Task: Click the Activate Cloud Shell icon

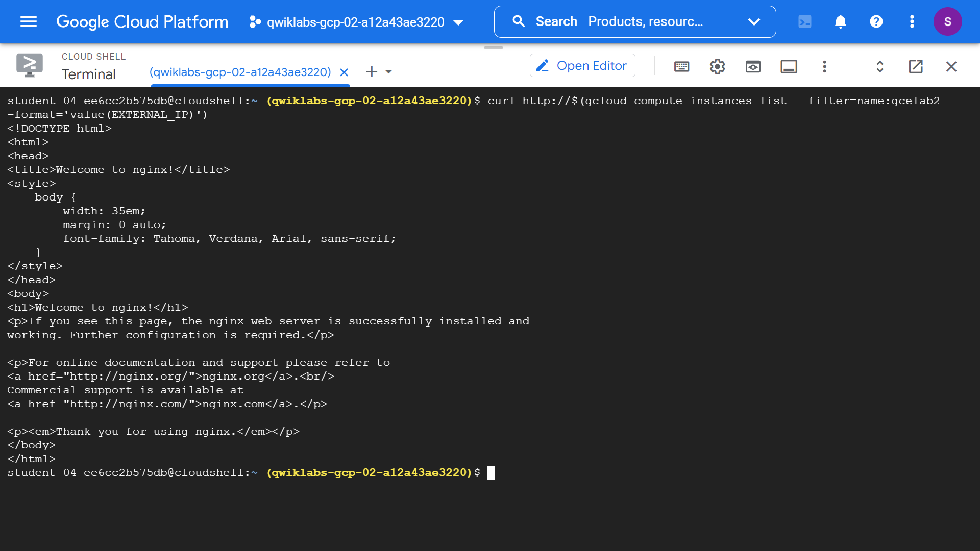Action: point(805,21)
